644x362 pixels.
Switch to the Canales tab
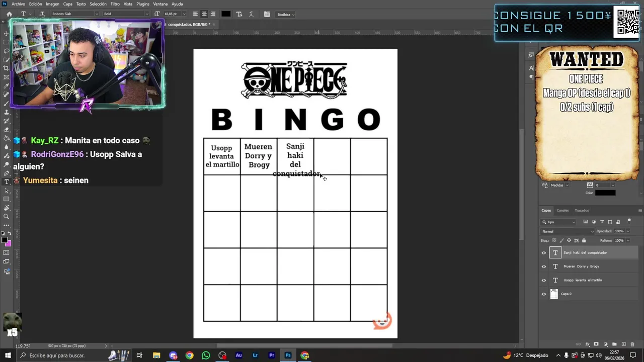tap(562, 210)
